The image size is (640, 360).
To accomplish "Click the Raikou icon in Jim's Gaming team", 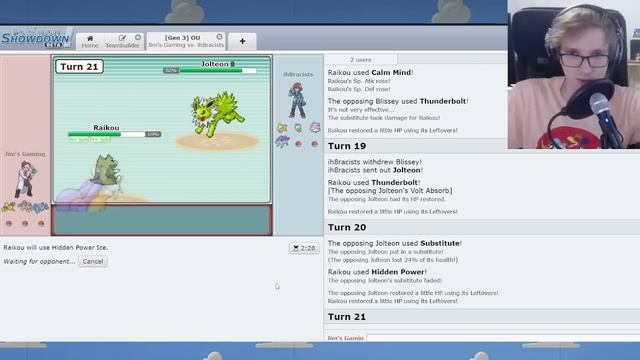I will (x=9, y=207).
